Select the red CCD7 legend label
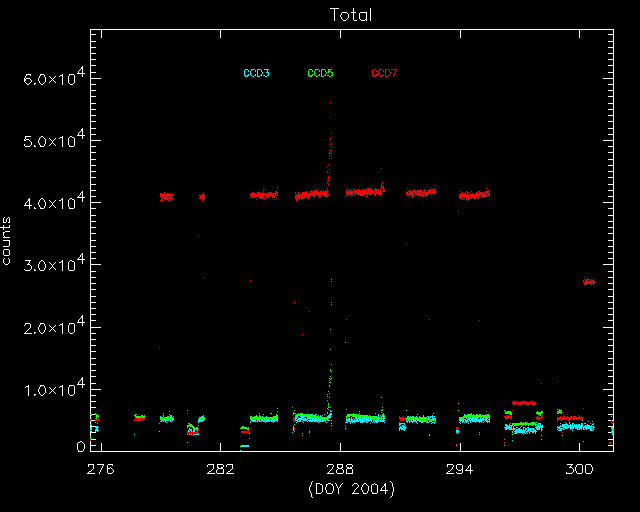 pyautogui.click(x=384, y=73)
